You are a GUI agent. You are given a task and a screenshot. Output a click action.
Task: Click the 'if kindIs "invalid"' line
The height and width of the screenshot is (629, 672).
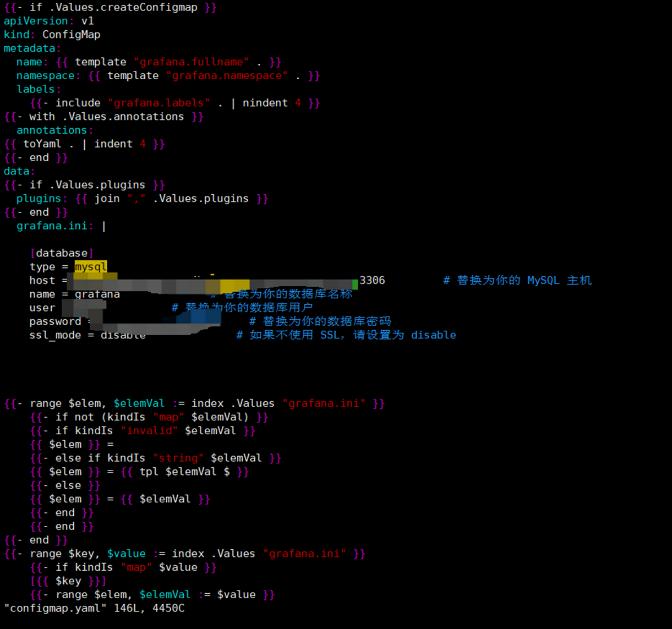click(143, 431)
